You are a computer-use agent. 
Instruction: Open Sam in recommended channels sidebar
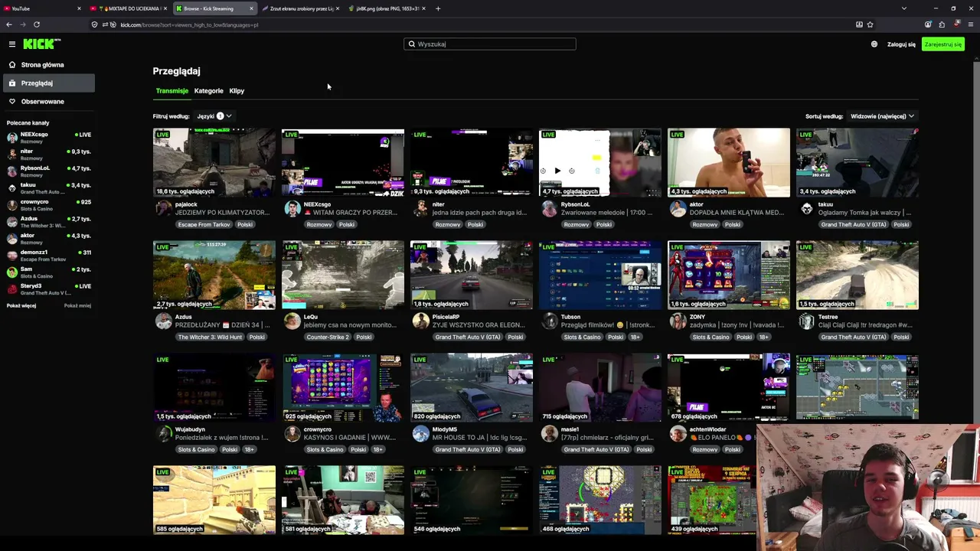[x=47, y=272]
